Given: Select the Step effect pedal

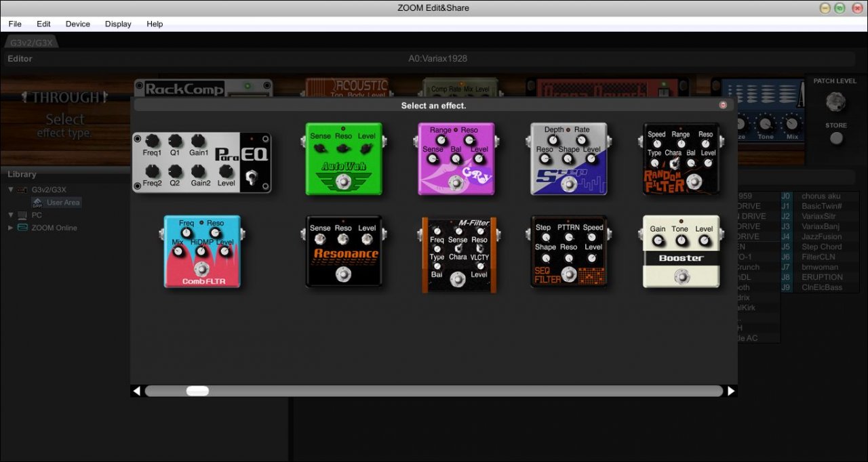Looking at the screenshot, I should (x=568, y=159).
